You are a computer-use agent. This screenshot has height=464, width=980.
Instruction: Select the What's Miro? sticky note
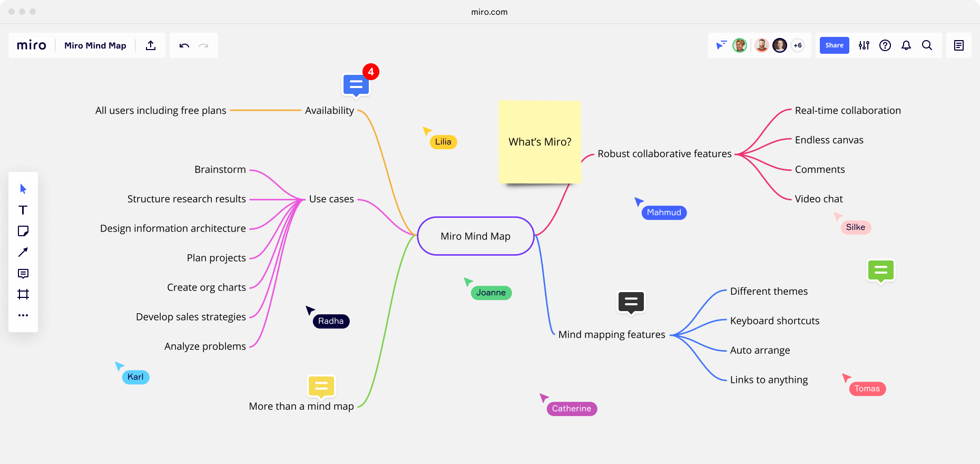click(x=540, y=142)
